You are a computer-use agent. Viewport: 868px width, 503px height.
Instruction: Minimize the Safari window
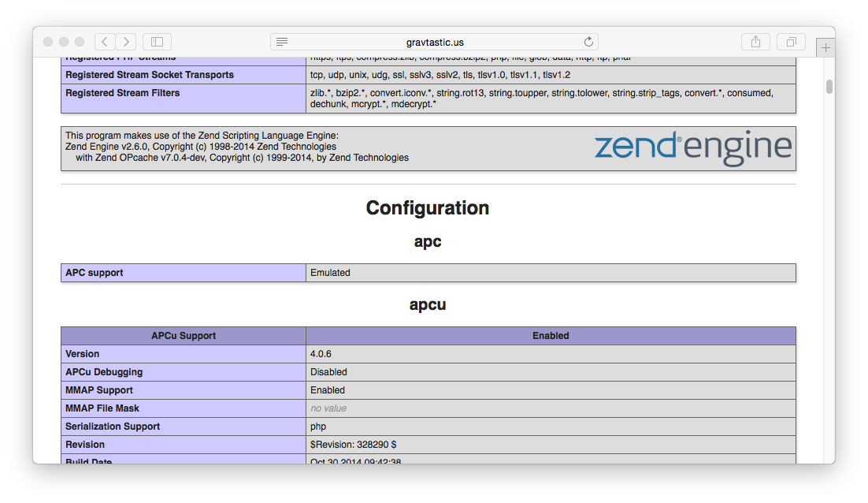[64, 42]
